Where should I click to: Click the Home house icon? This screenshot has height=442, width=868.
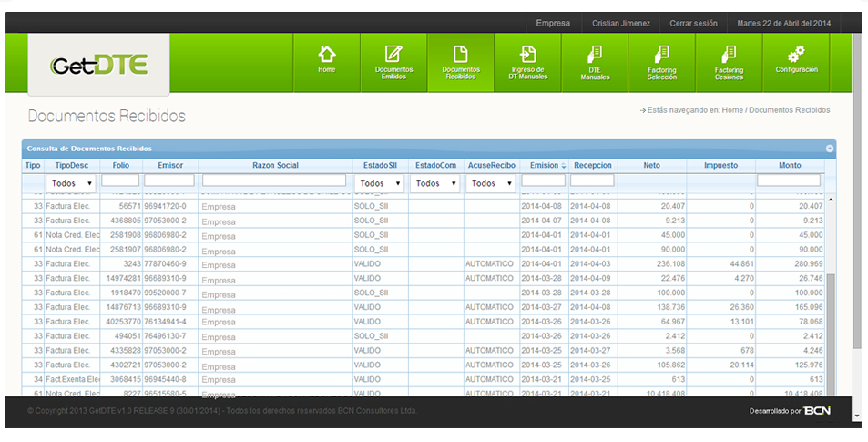click(327, 54)
